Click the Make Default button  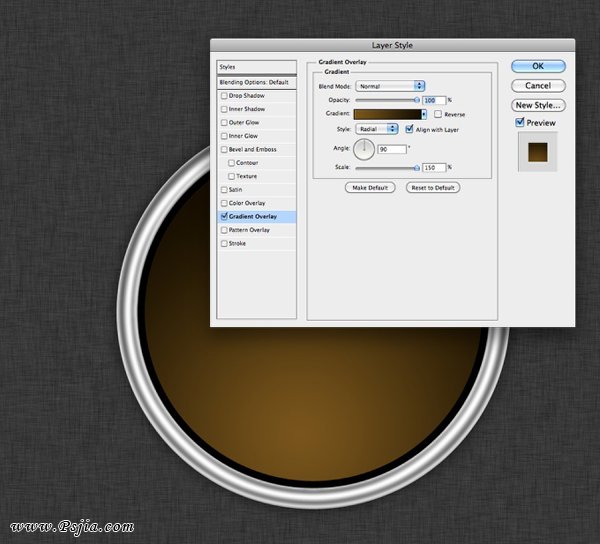[370, 188]
